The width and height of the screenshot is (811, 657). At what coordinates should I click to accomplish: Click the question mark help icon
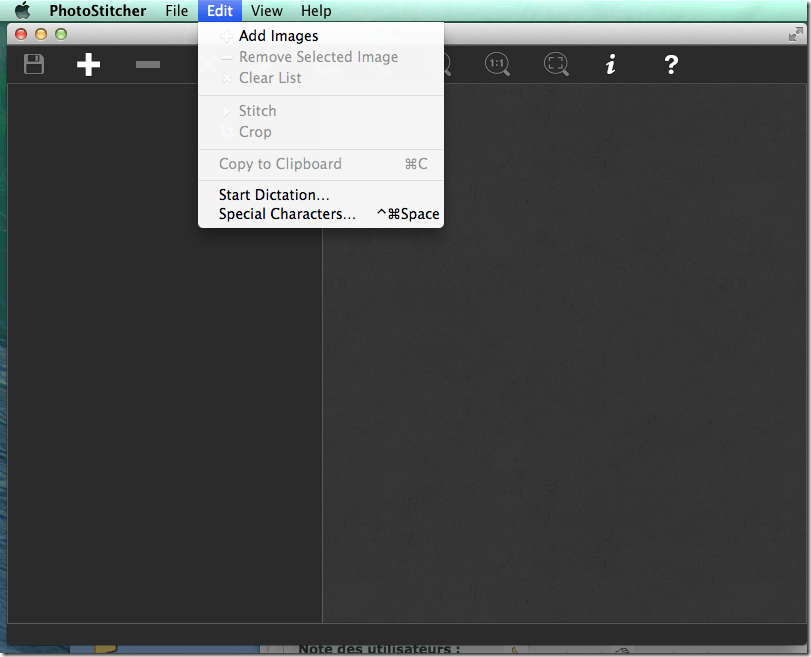(671, 65)
